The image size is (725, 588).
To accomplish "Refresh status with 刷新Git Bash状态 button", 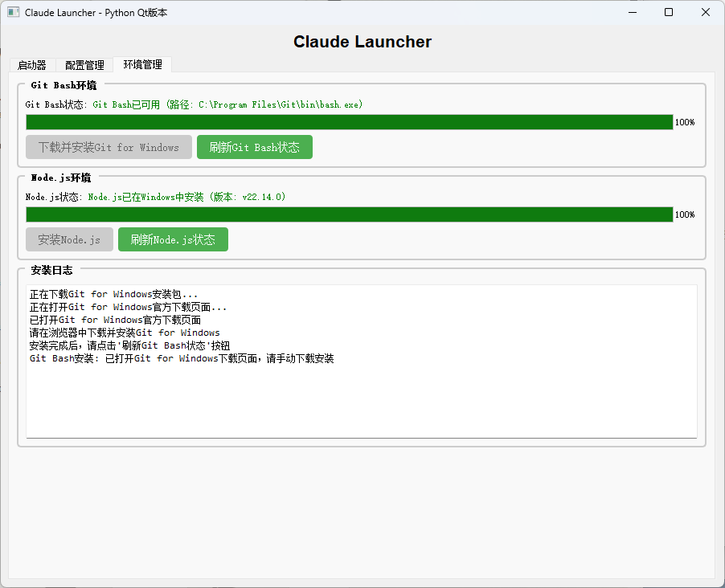I will pos(255,147).
